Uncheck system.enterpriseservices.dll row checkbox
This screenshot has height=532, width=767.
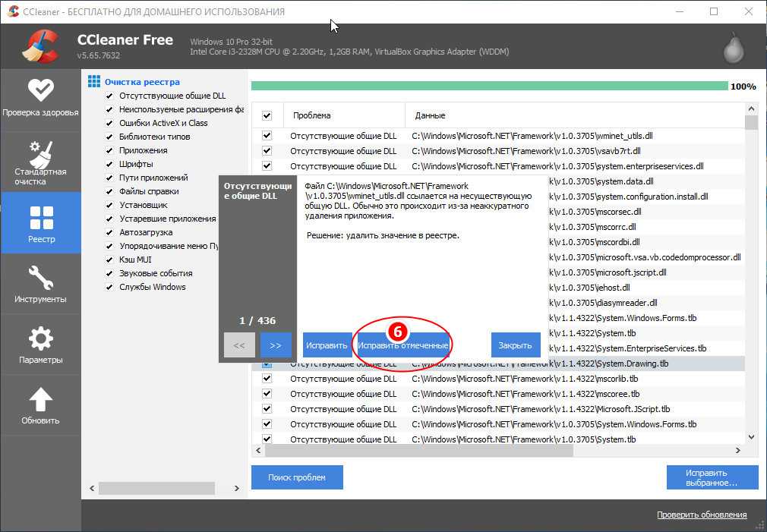(267, 165)
